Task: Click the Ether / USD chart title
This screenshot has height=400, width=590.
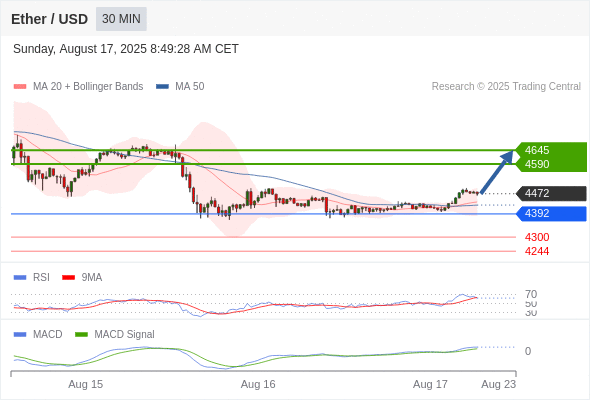Action: click(x=49, y=19)
